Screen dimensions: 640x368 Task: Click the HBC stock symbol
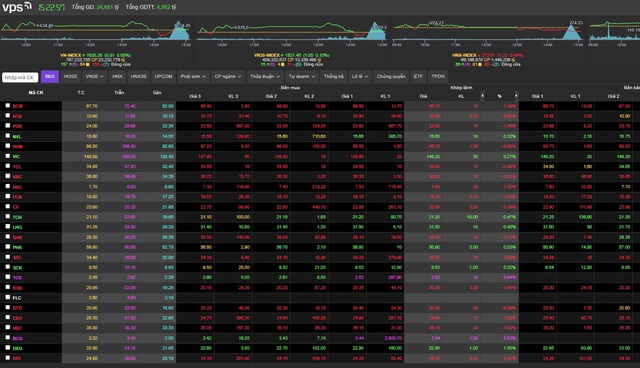(17, 187)
